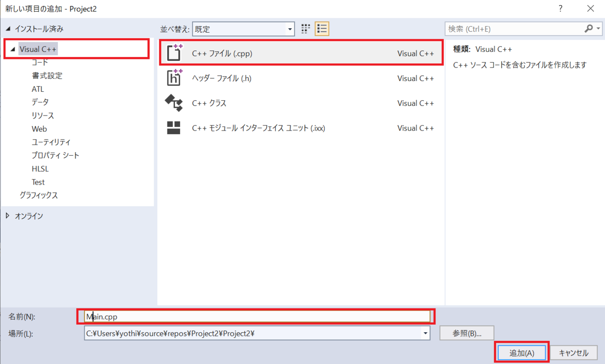Viewport: 605px width, 364px height.
Task: Click the インストール済み heading text
Action: 39,29
